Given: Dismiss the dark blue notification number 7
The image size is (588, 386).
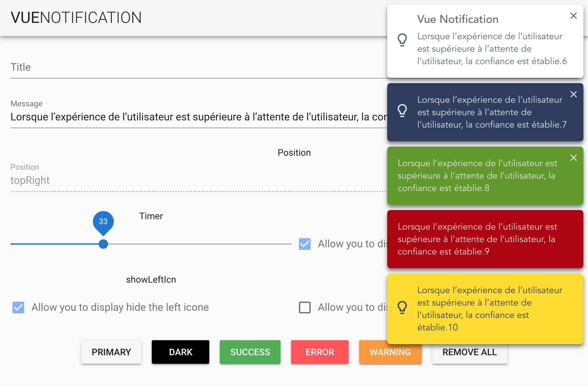Looking at the screenshot, I should tap(573, 94).
